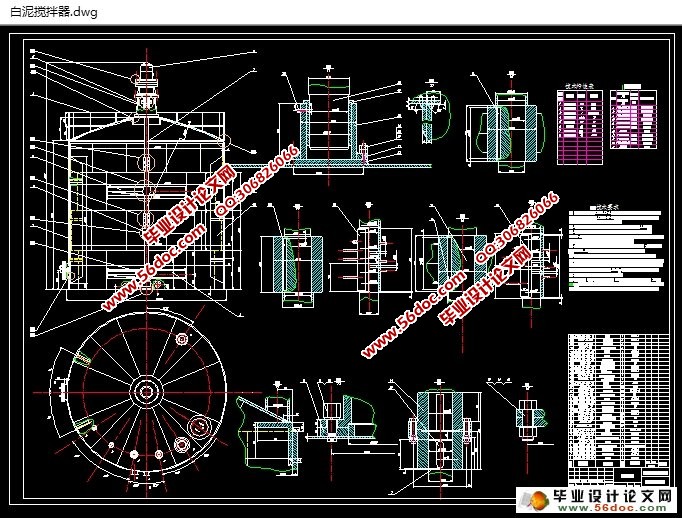Click the 毕业设计论文网 text at bottom right
The height and width of the screenshot is (518, 682).
pos(619,497)
